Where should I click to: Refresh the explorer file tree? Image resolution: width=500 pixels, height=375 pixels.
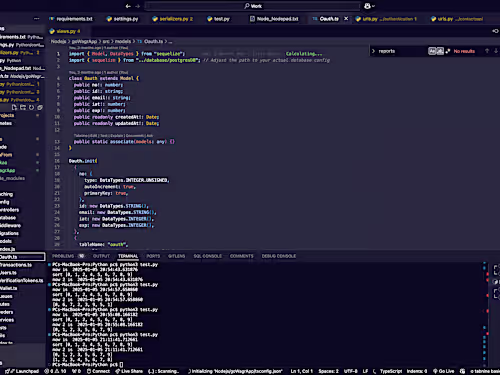[31, 107]
